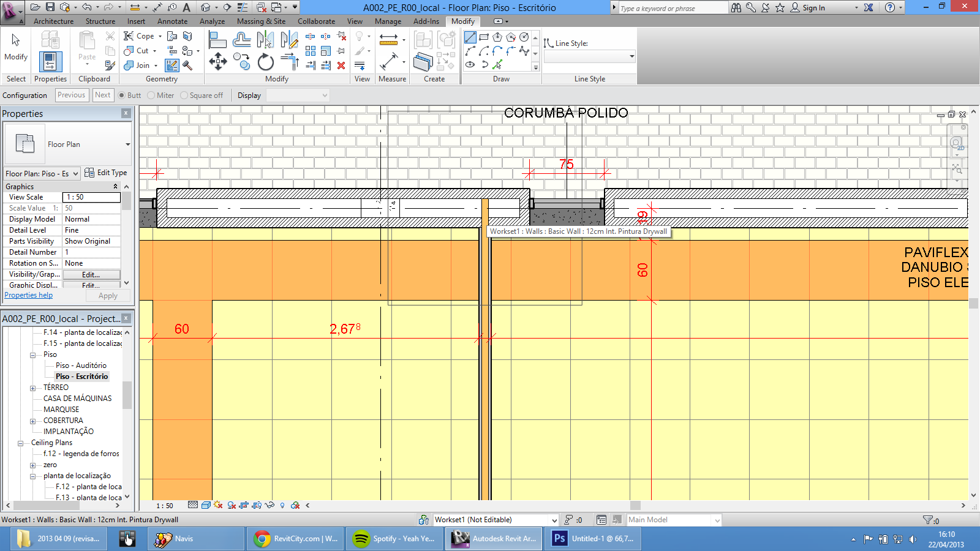
Task: Choose the Square off radio option
Action: click(x=184, y=96)
